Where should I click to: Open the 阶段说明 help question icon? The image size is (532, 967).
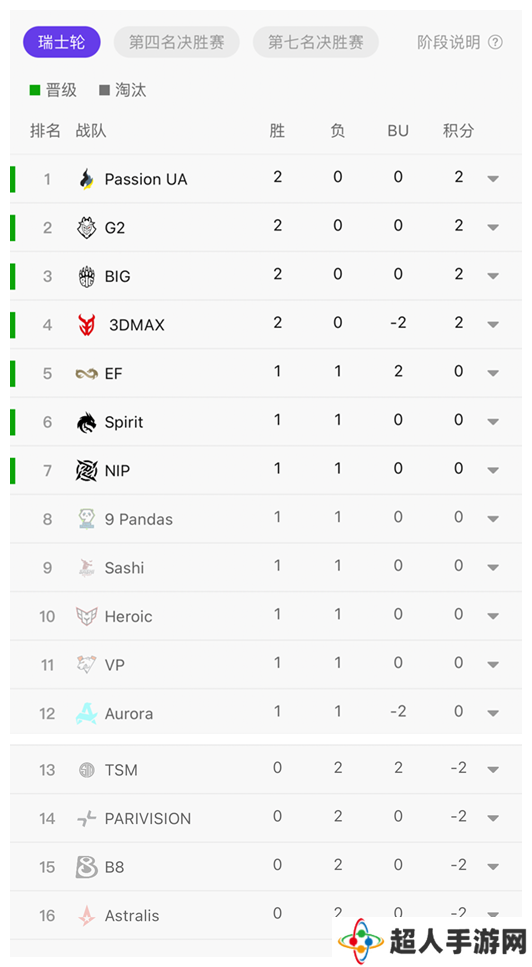[495, 42]
